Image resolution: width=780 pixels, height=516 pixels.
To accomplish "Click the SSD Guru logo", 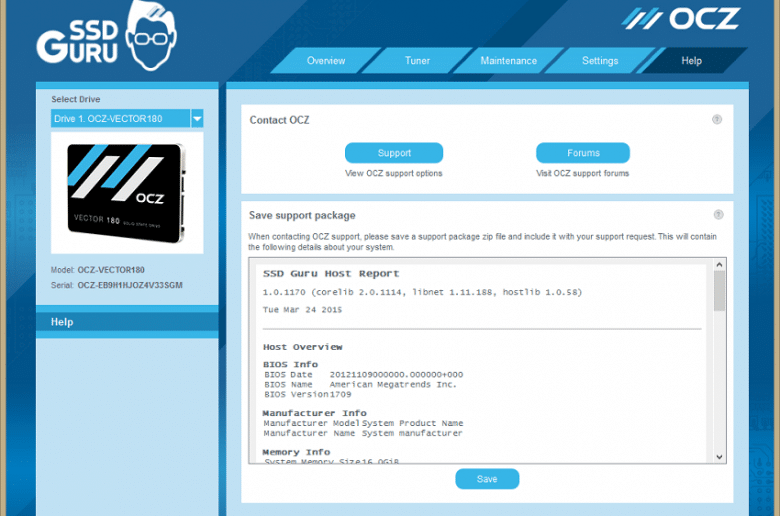I will click(x=106, y=37).
